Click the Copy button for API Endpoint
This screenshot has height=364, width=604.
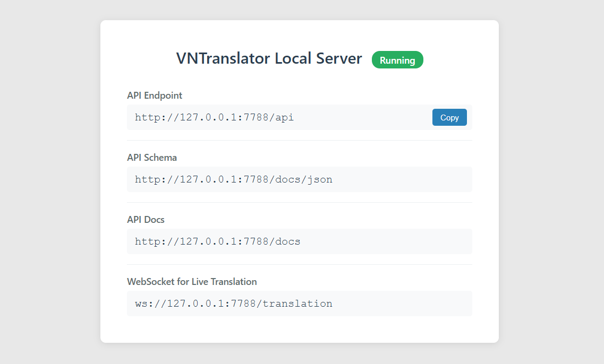coord(449,117)
